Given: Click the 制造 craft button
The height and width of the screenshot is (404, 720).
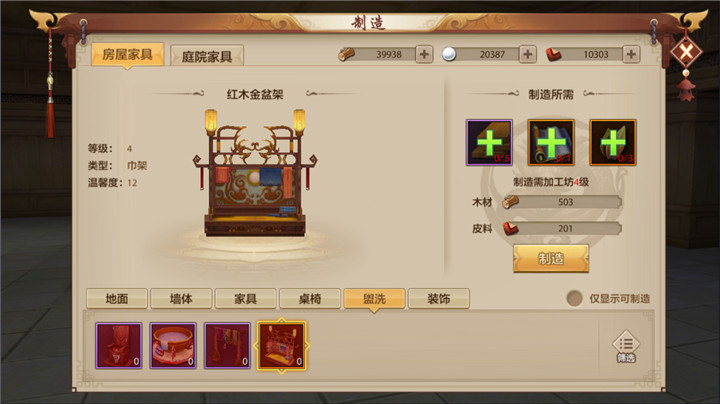Looking at the screenshot, I should point(551,258).
